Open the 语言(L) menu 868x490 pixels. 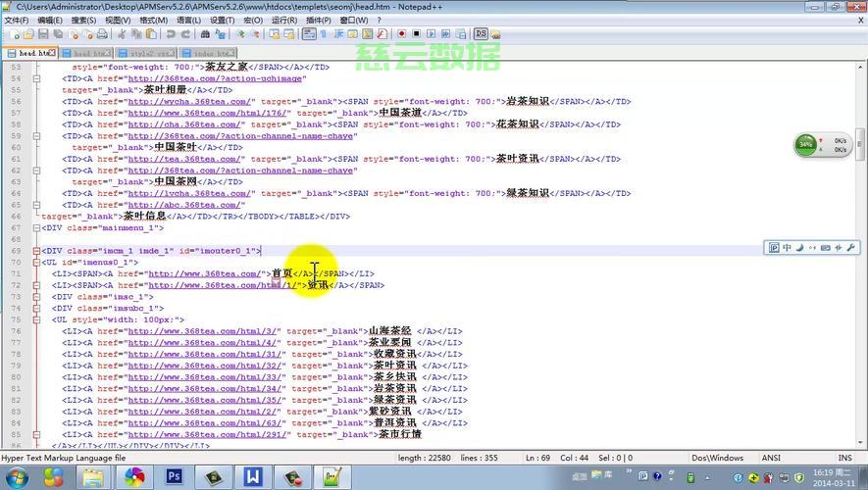(x=188, y=20)
